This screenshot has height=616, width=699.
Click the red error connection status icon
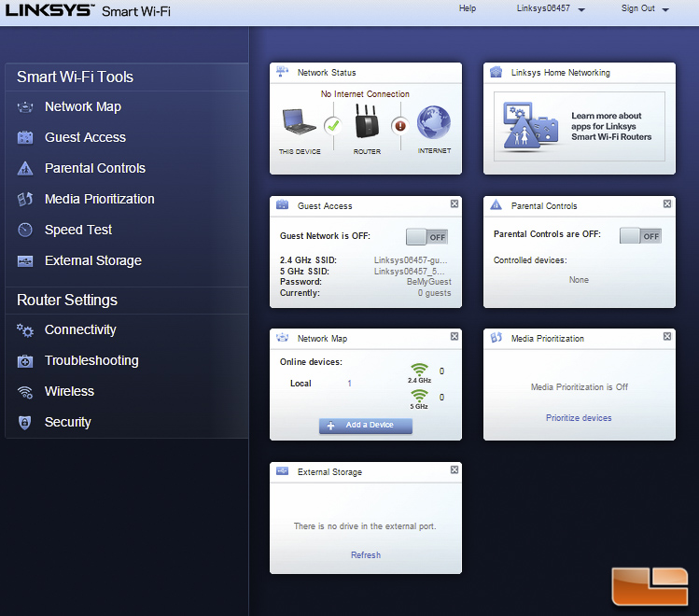point(400,126)
